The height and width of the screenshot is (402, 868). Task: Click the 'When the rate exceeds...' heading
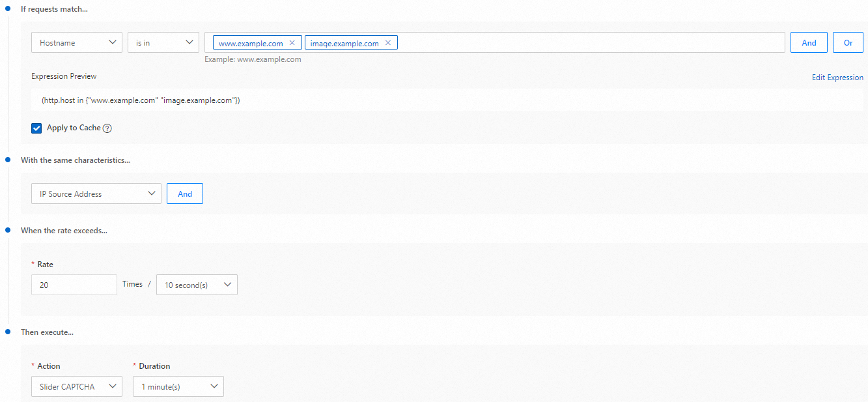pos(64,231)
